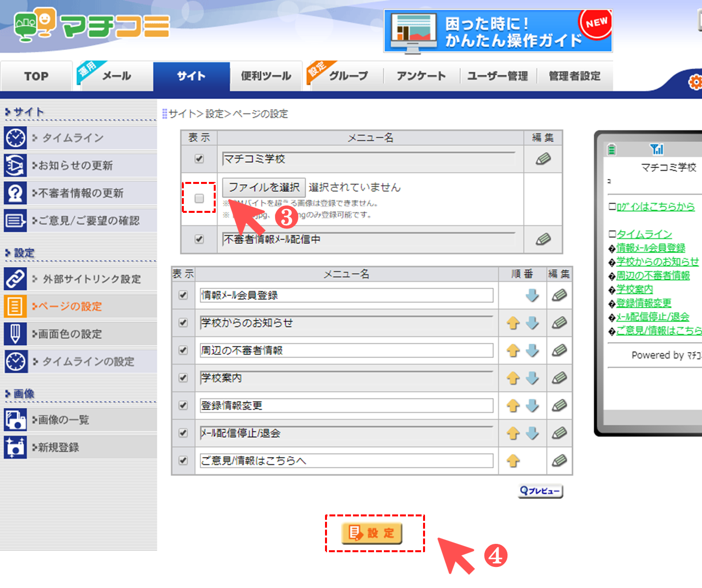Screen dimensions: 702x588
Task: Open タイムライン clock icon in sidebar
Action: pos(15,138)
